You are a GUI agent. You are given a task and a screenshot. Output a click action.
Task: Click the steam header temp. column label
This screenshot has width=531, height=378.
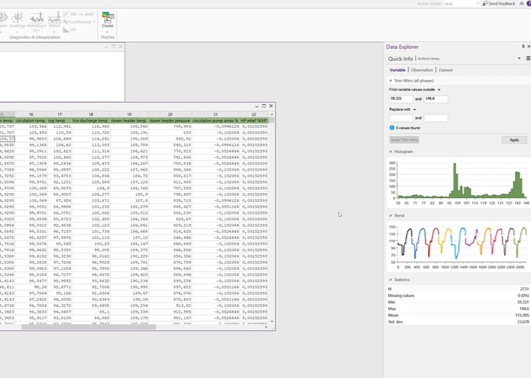click(x=129, y=120)
